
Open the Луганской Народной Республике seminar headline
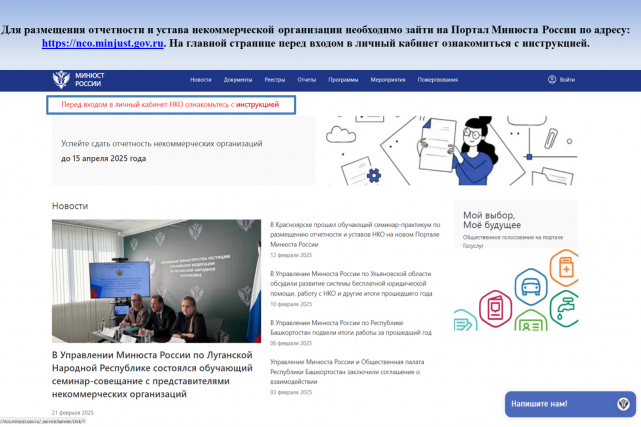tap(152, 374)
